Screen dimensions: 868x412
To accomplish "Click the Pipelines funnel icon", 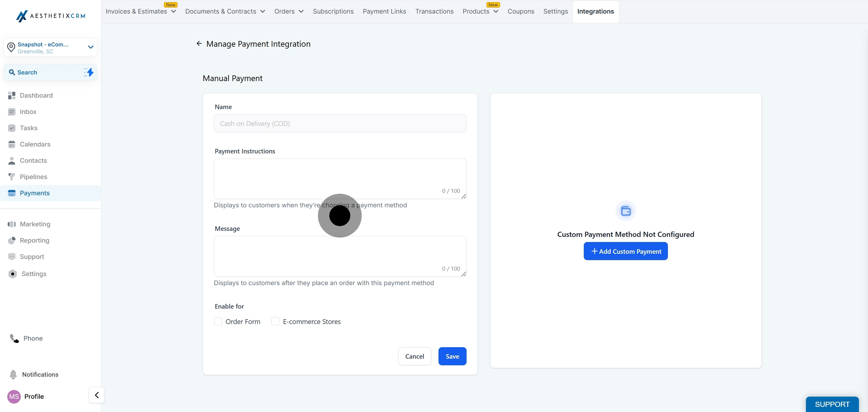I will 11,177.
